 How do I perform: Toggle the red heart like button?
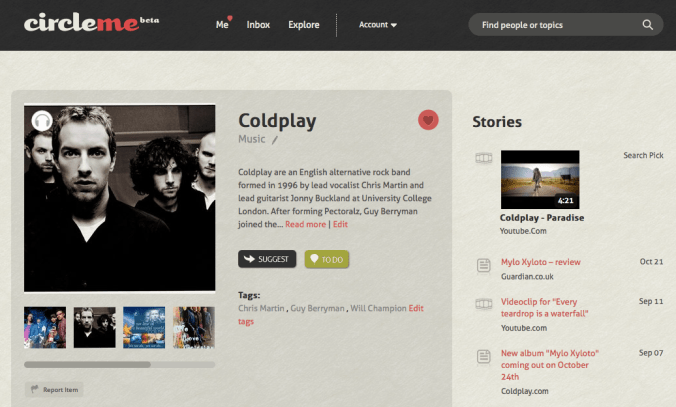click(428, 120)
